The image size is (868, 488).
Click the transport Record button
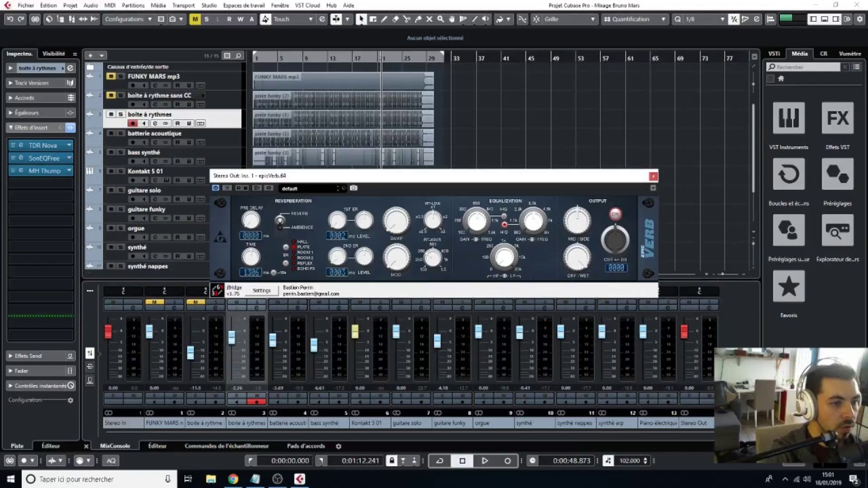[x=507, y=461]
